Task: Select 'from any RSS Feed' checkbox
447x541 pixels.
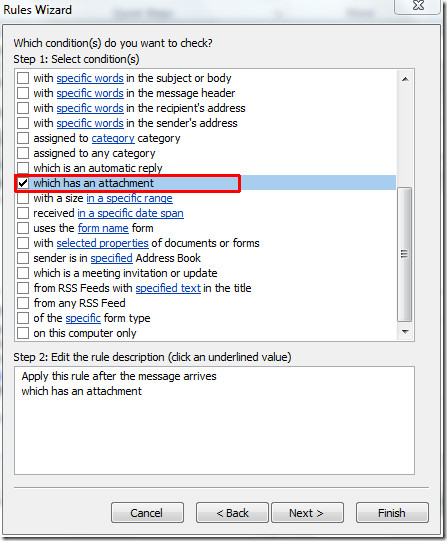Action: 23,303
